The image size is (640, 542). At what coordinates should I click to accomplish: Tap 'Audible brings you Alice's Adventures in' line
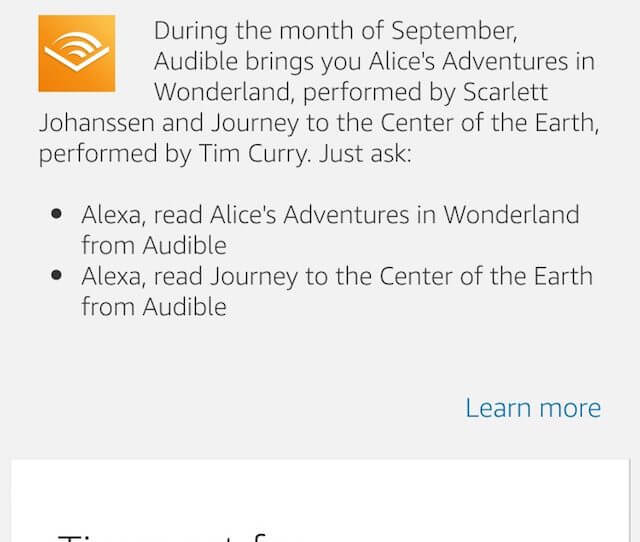click(x=374, y=62)
